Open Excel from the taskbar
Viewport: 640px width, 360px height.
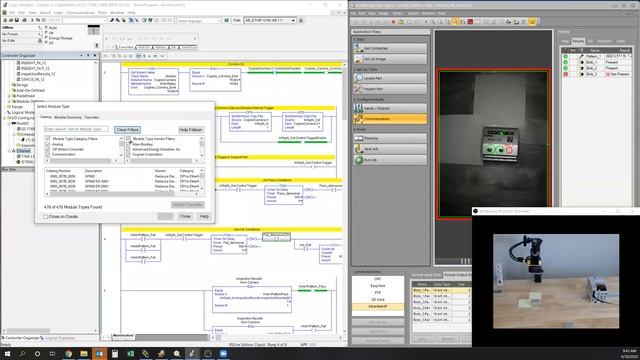130,353
